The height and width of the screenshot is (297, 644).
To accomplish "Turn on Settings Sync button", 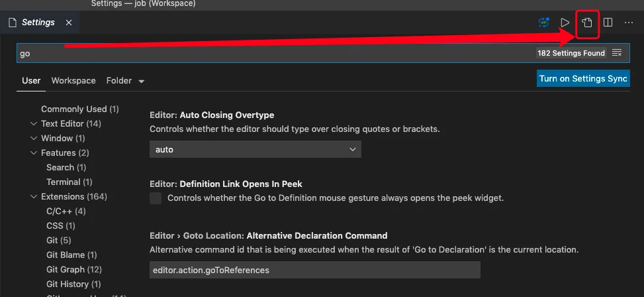I will [x=583, y=79].
